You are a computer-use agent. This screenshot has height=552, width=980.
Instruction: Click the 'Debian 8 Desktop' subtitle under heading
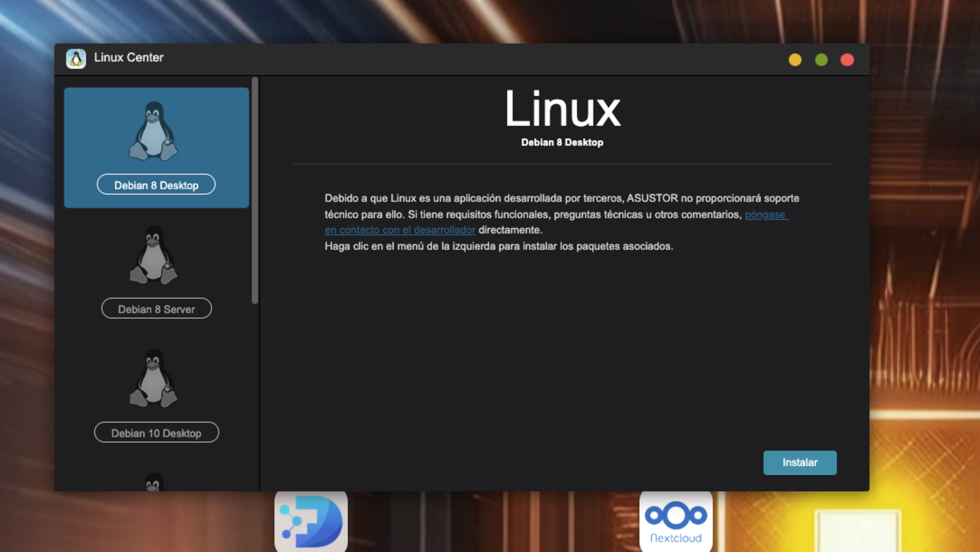562,142
